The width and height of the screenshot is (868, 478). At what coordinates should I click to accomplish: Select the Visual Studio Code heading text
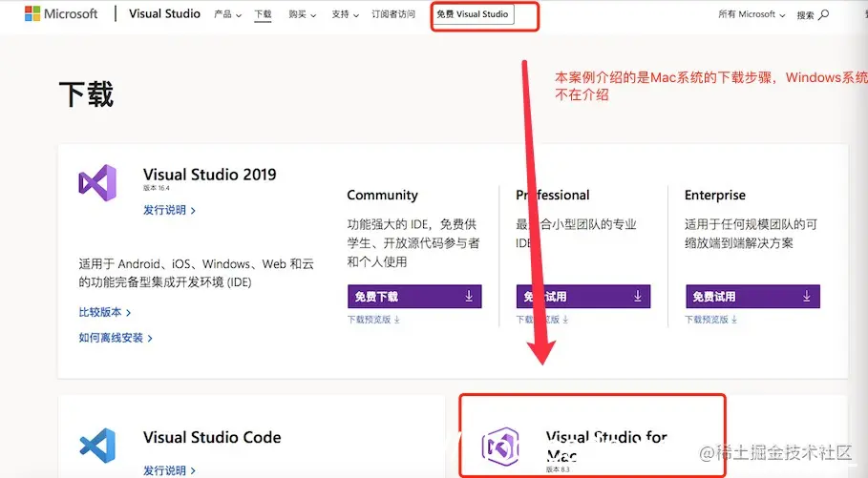[x=212, y=438]
